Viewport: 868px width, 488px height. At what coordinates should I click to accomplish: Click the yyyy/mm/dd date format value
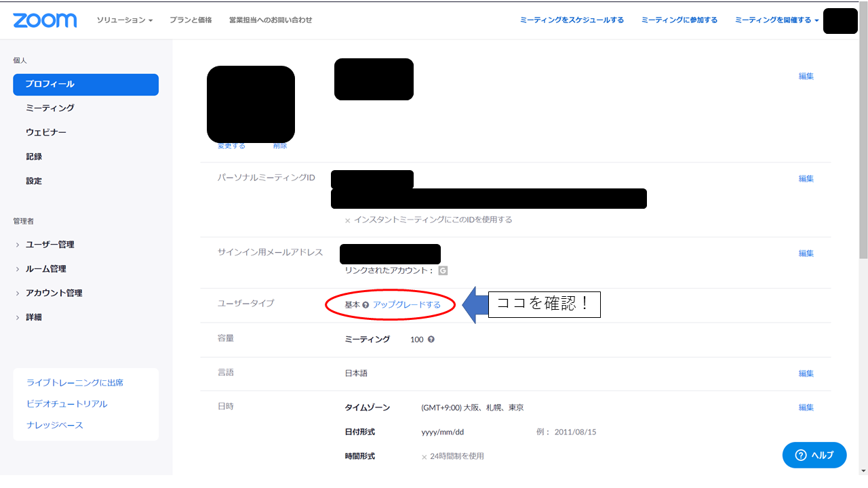coord(443,432)
